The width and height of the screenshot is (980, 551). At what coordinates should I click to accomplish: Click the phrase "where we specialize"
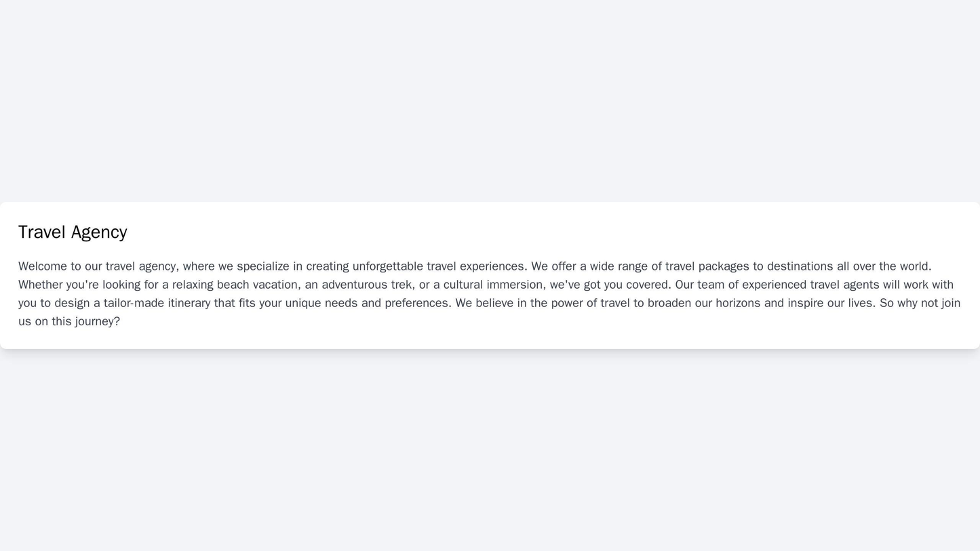237,266
